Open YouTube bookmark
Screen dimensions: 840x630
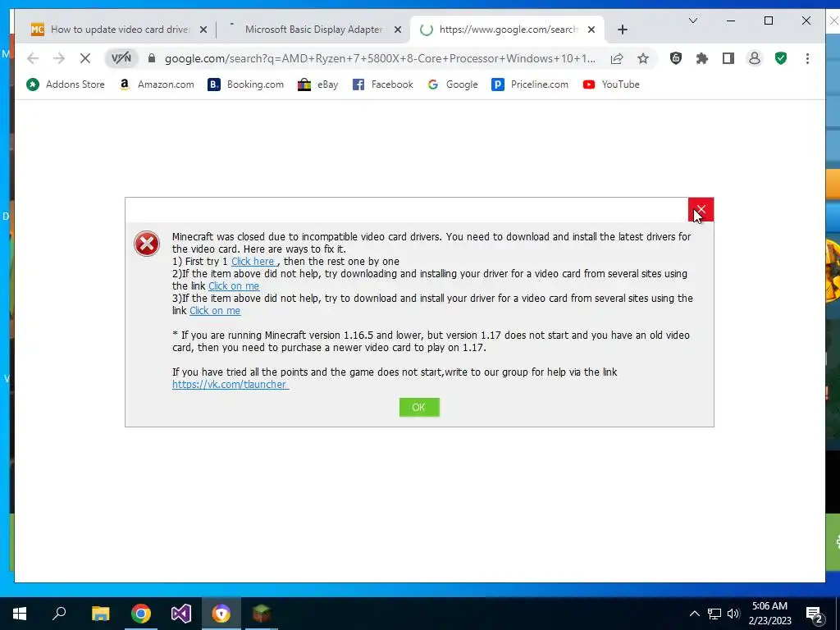click(611, 84)
